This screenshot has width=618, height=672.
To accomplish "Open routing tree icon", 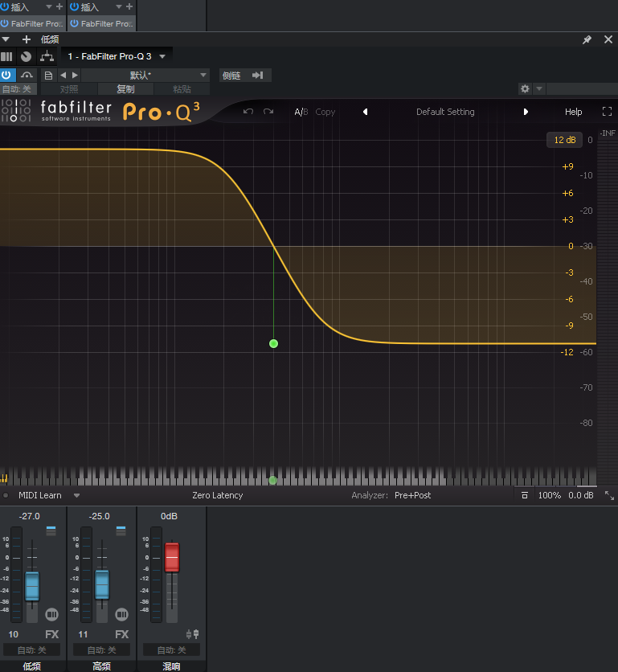I will click(47, 56).
